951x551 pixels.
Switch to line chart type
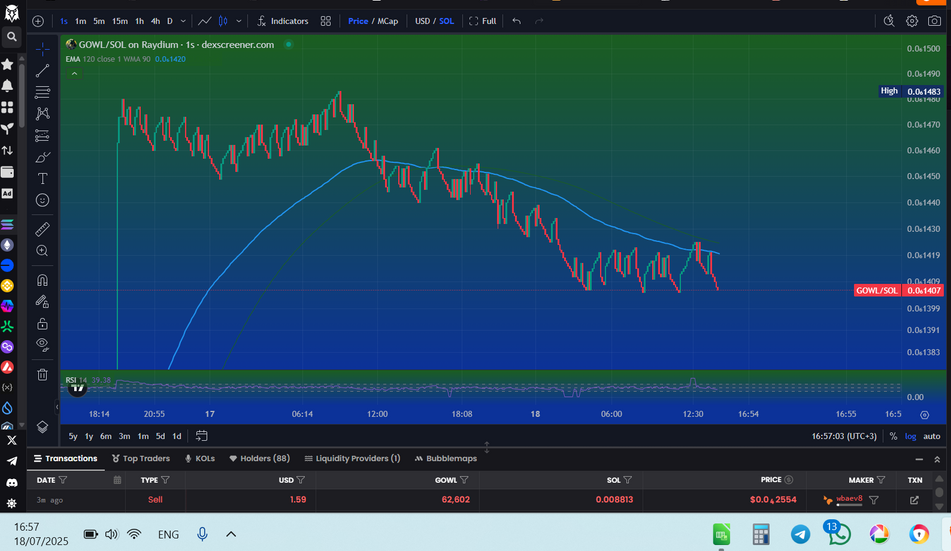204,21
